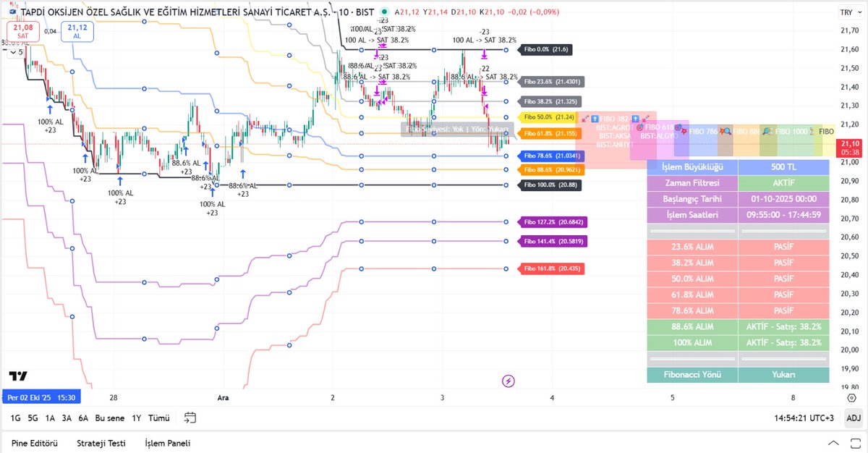Select the Tümü time range
Viewport: 868px width, 453px height.
tap(158, 418)
